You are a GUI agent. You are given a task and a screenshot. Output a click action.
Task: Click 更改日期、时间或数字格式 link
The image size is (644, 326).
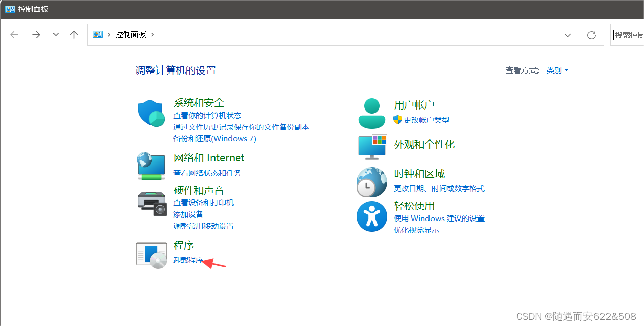tap(439, 189)
